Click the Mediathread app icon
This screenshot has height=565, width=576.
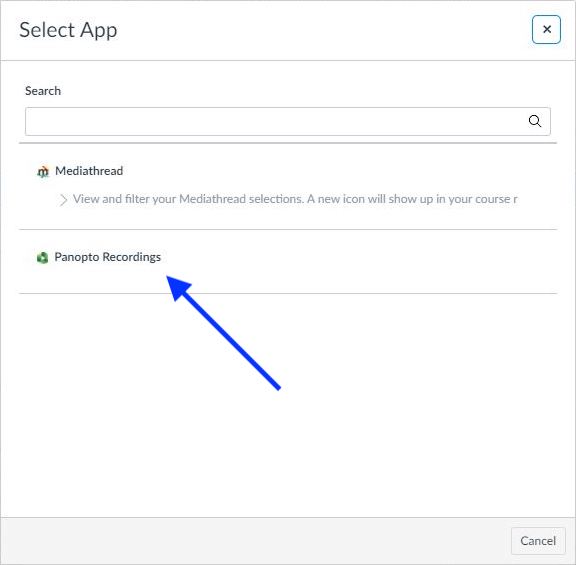click(43, 172)
